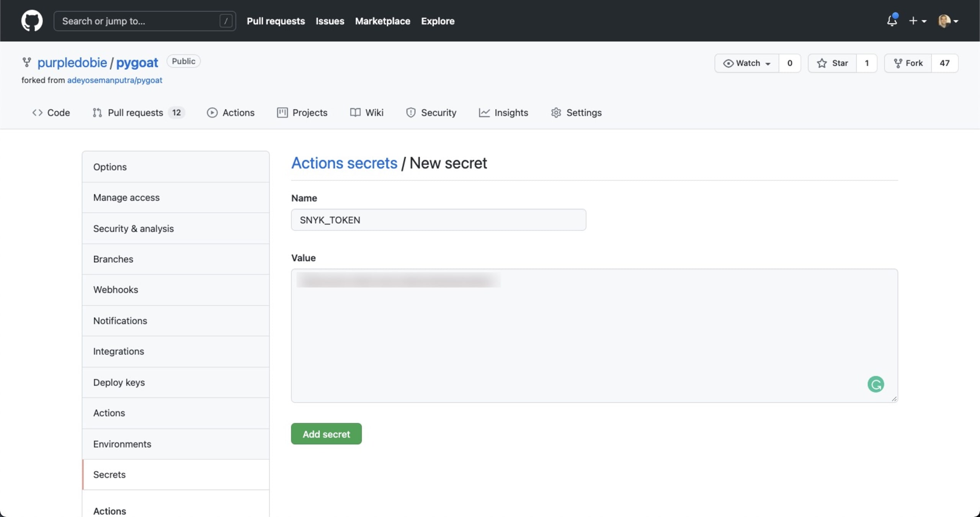The height and width of the screenshot is (517, 980).
Task: Open the user avatar menu
Action: (x=948, y=21)
